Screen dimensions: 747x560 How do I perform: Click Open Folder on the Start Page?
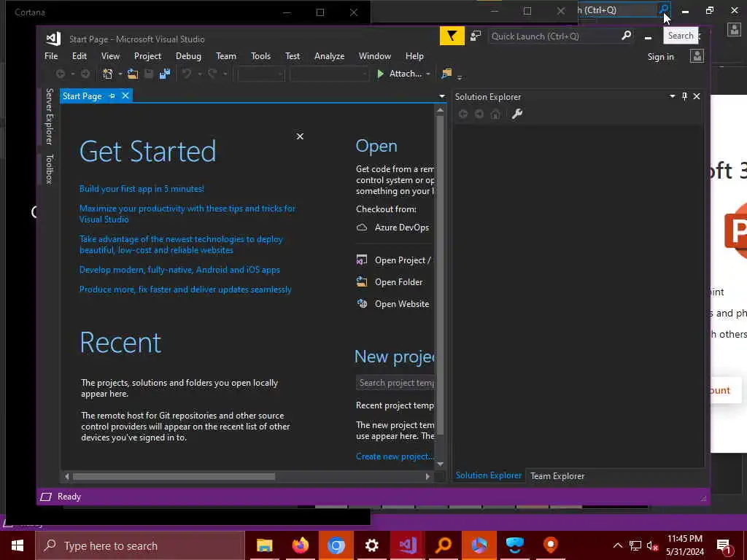coord(399,282)
